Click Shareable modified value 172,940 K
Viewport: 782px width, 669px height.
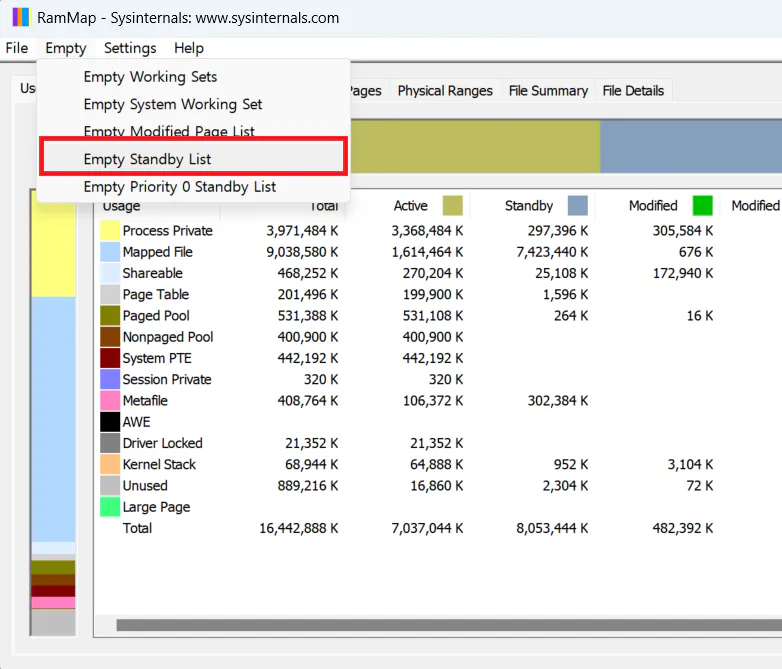click(x=683, y=273)
